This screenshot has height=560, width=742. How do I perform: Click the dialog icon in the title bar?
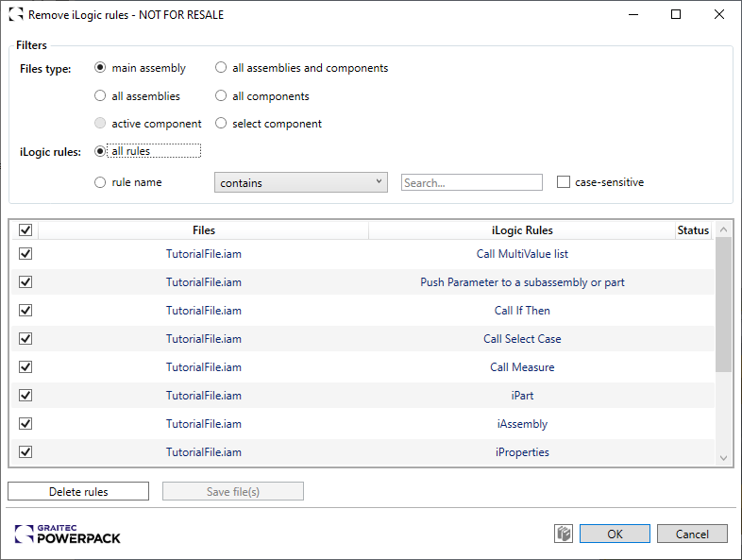(x=16, y=15)
